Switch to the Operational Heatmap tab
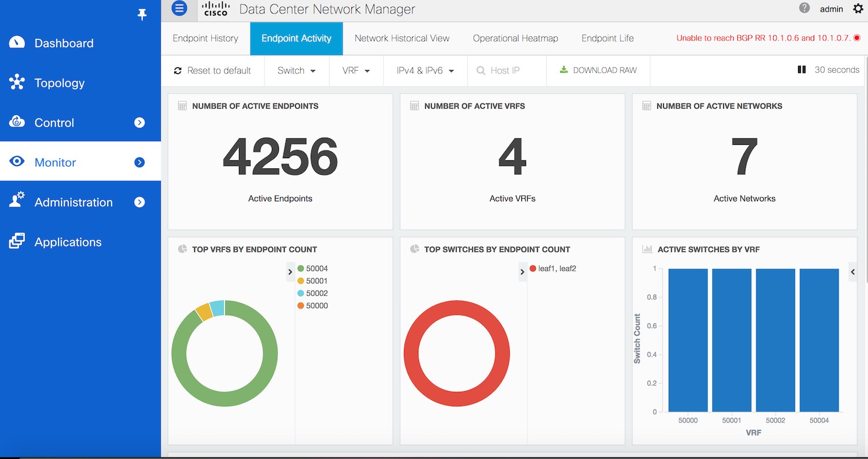This screenshot has width=868, height=459. (x=515, y=38)
